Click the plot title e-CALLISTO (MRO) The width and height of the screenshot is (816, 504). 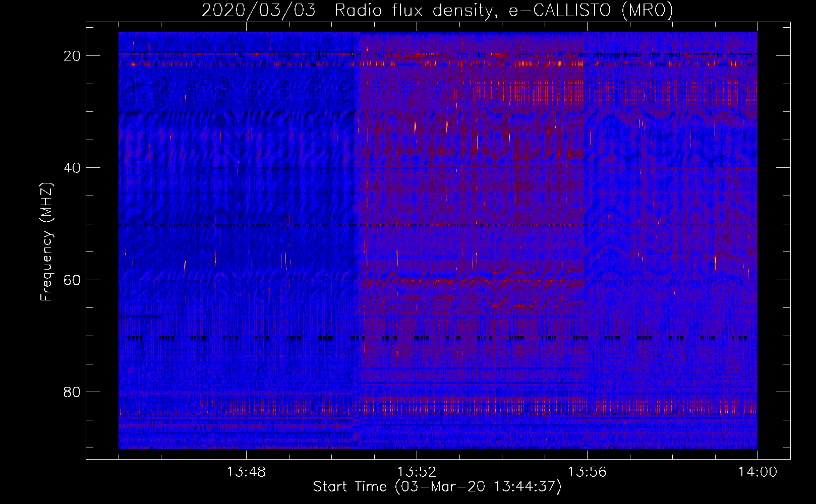[x=591, y=11]
